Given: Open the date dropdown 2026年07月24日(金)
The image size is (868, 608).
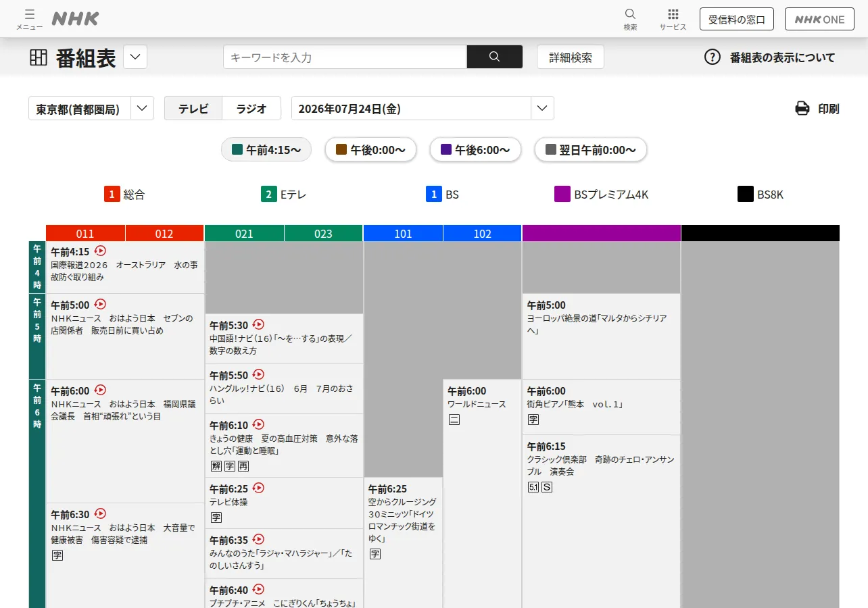Looking at the screenshot, I should (x=423, y=108).
